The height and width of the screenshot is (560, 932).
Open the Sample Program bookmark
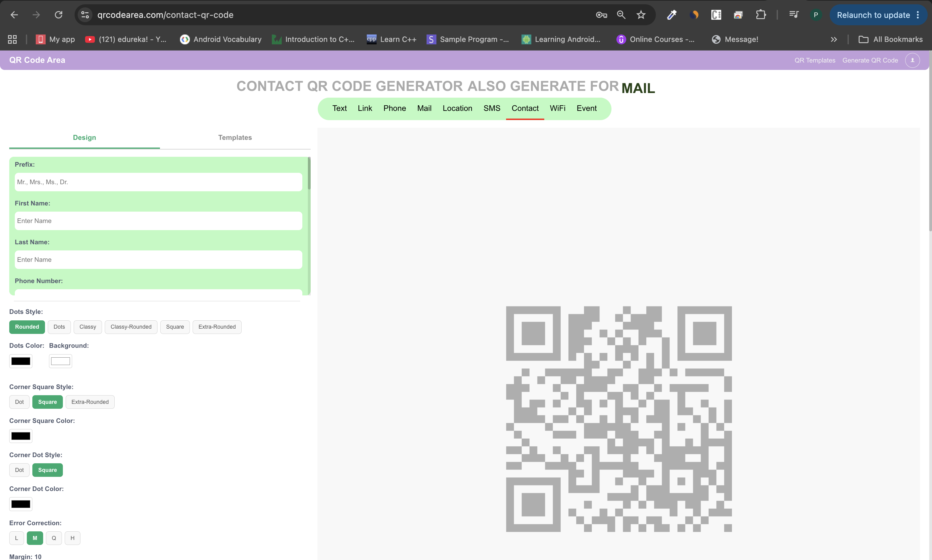pyautogui.click(x=468, y=39)
